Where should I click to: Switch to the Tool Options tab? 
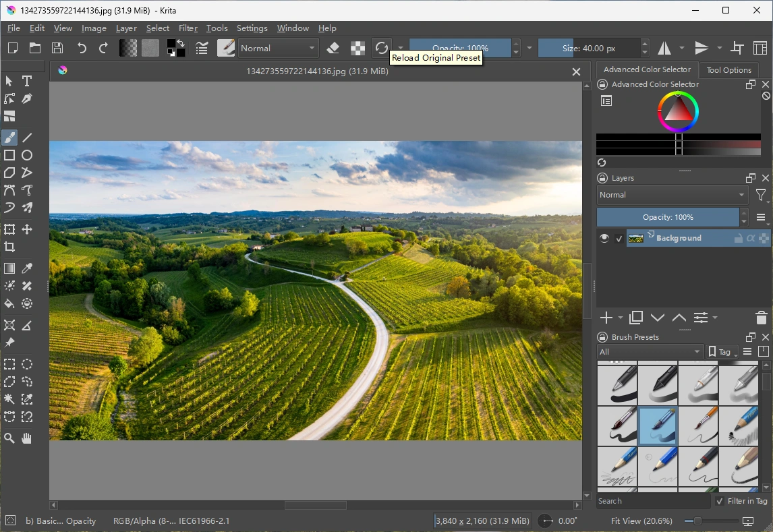coord(728,70)
